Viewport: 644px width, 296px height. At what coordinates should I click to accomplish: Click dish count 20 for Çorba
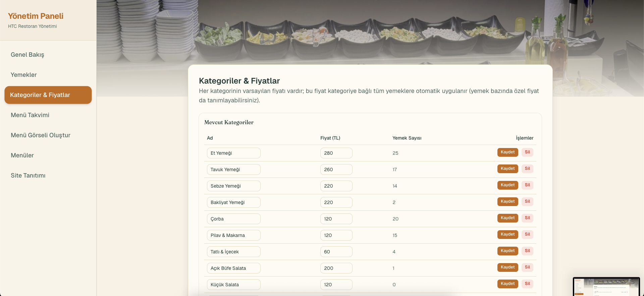tap(395, 219)
